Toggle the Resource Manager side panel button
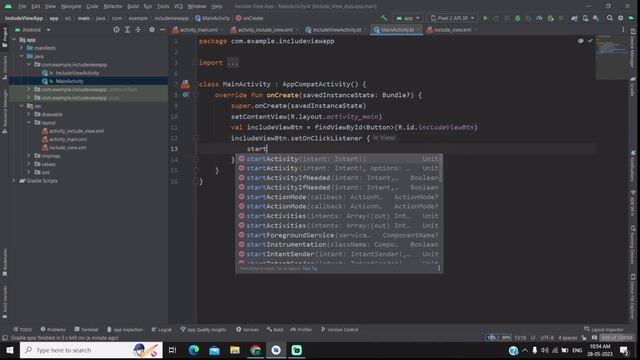This screenshot has width=640, height=360. click(4, 113)
